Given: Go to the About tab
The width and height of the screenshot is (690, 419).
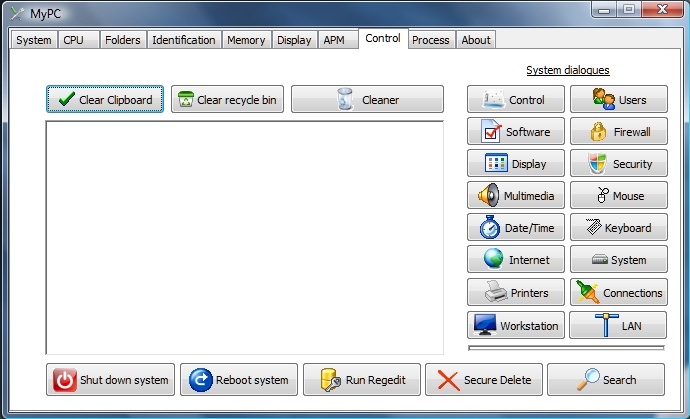Looking at the screenshot, I should tap(476, 40).
